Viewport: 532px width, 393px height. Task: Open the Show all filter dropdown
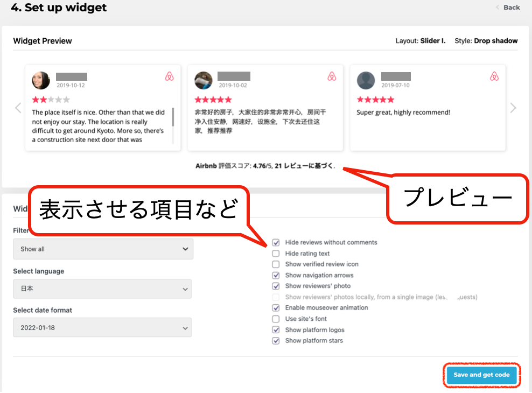click(x=103, y=249)
